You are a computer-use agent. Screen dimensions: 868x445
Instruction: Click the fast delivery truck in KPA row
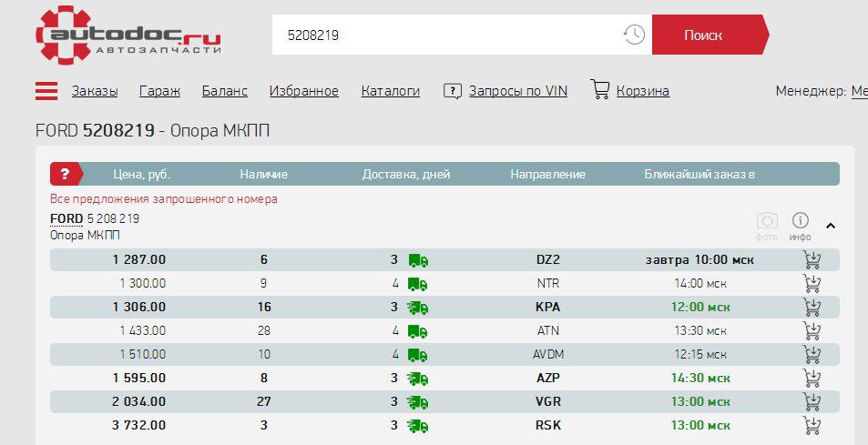pyautogui.click(x=417, y=308)
